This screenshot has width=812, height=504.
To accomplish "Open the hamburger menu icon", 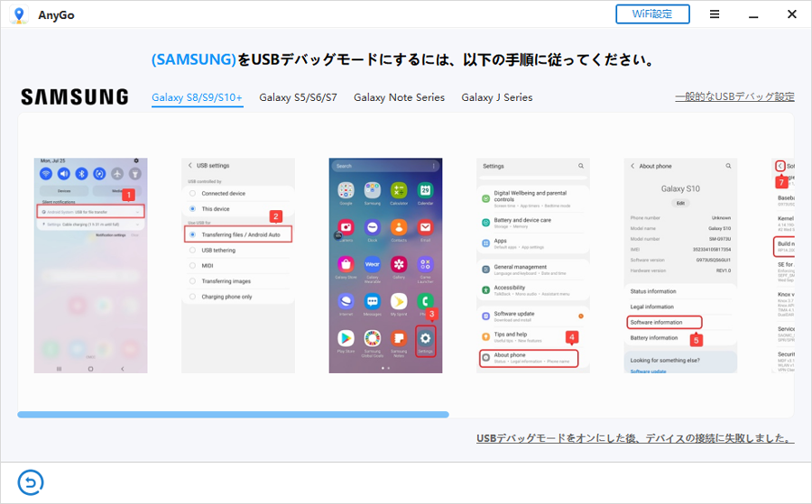I will tap(715, 14).
